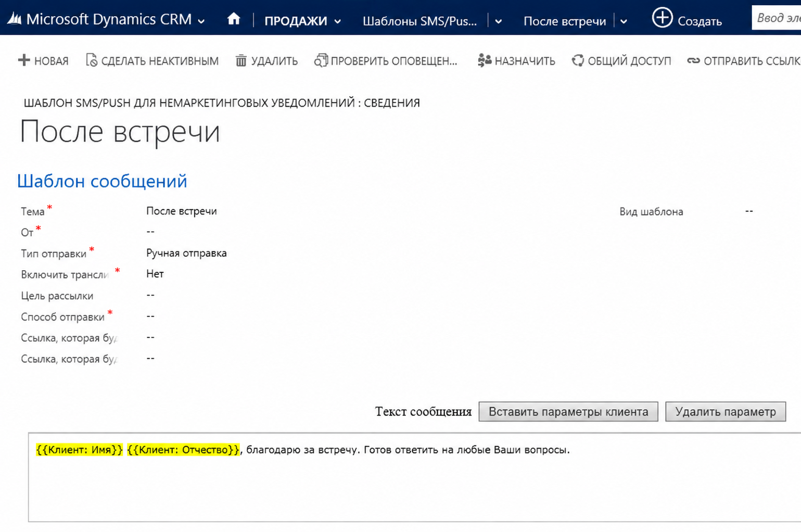Click the Создать label in the navbar
This screenshot has width=801, height=532.
(700, 21)
